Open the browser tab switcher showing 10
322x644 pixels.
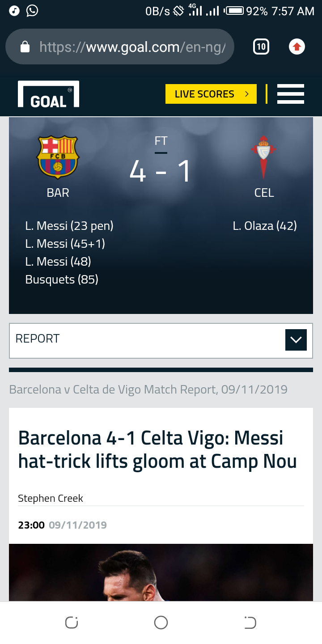(x=261, y=47)
